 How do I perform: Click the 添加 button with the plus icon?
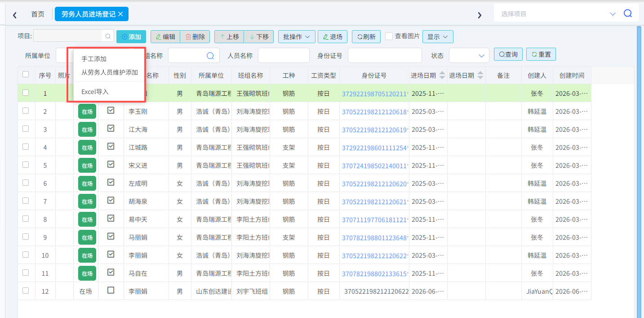tap(131, 37)
